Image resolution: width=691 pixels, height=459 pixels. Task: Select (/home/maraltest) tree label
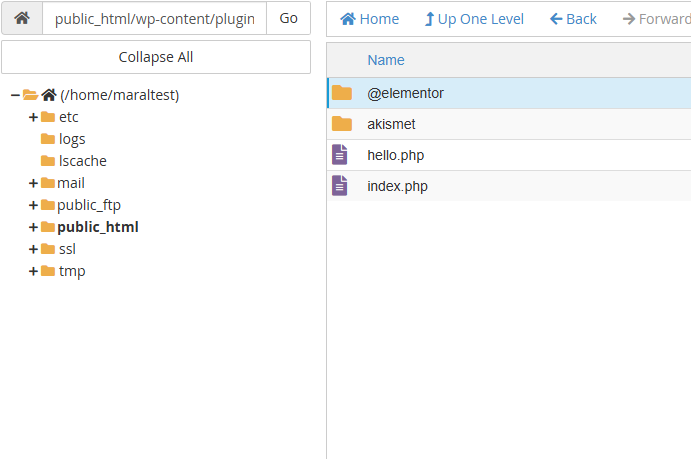[119, 95]
